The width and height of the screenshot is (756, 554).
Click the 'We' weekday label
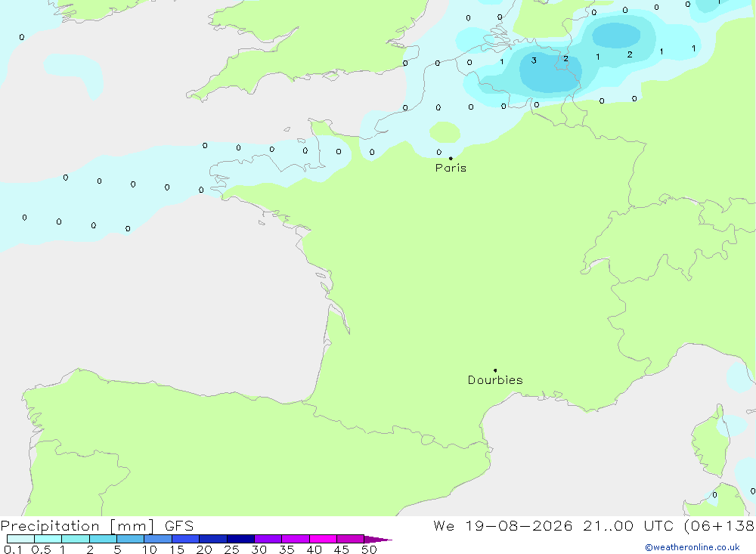coord(444,526)
